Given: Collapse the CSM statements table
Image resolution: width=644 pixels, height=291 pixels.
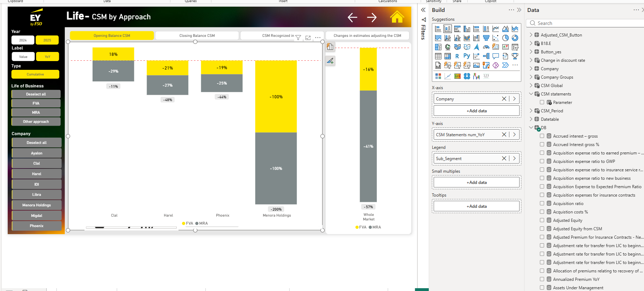Looking at the screenshot, I should tap(531, 94).
